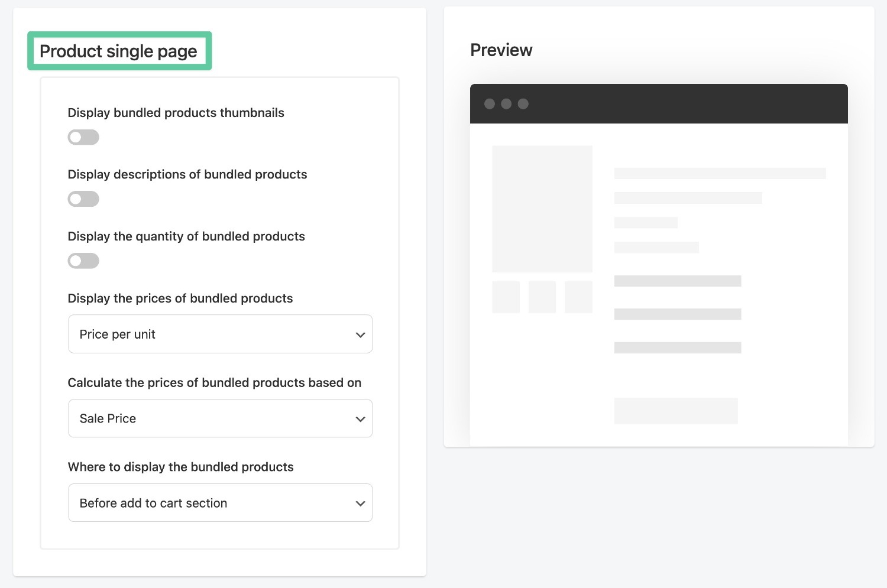Screen dimensions: 887x588
Task: Toggle Display descriptions of bundled products
Action: pos(83,199)
